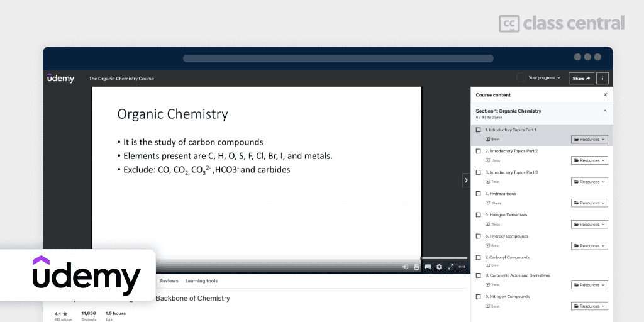Viewport: 644px width, 322px height.
Task: Open Resources for Introductory Topics Part 3
Action: point(589,182)
